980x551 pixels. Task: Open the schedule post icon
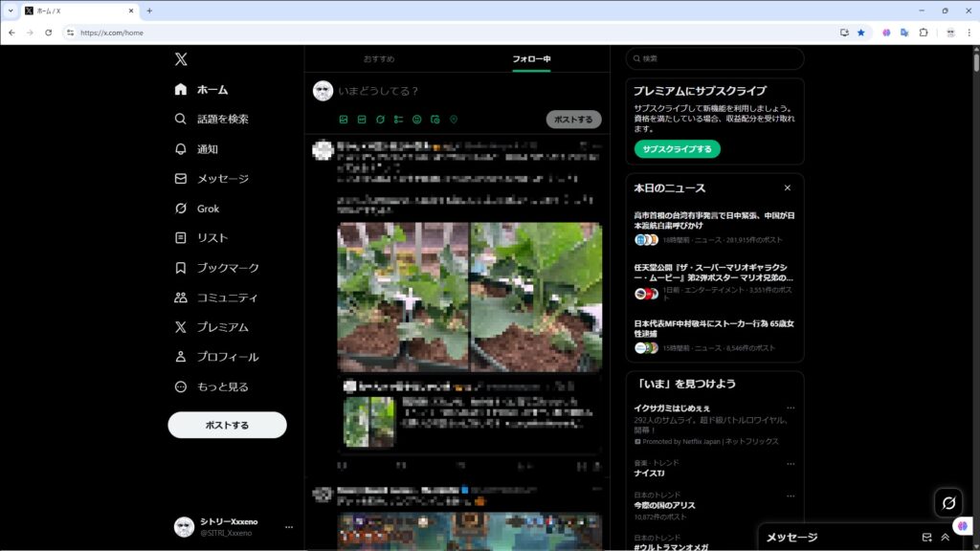(x=434, y=120)
